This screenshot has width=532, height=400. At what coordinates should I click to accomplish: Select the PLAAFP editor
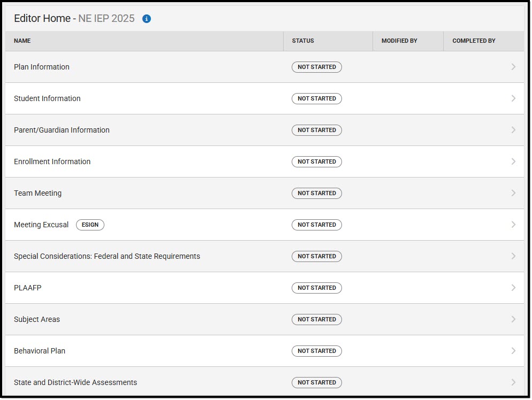[x=28, y=288]
